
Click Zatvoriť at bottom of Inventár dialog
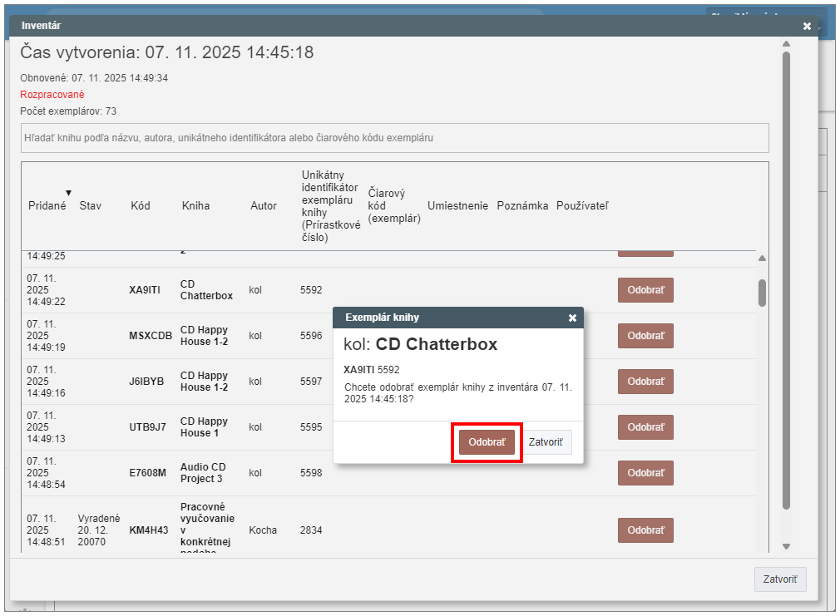(779, 579)
